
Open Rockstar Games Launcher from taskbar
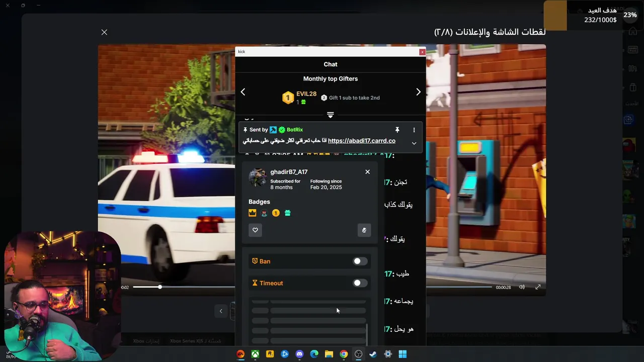point(270,354)
